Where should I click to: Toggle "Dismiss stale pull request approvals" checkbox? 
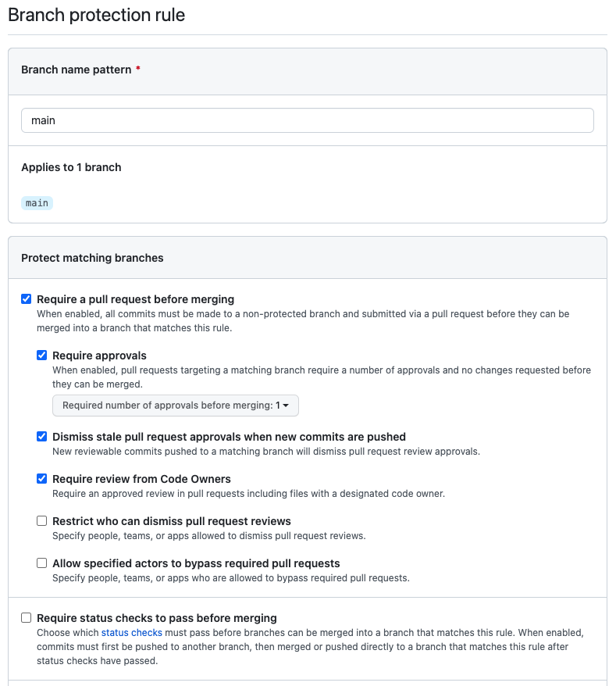tap(42, 436)
